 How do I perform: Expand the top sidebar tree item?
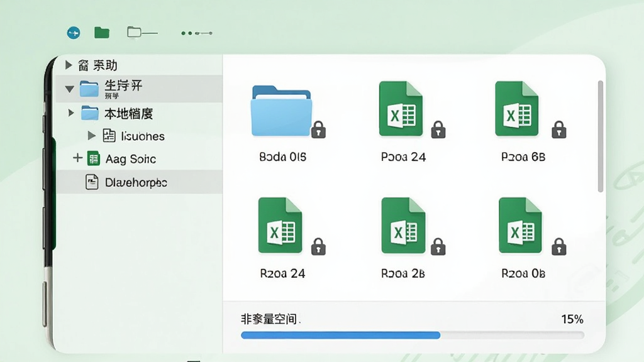click(69, 65)
